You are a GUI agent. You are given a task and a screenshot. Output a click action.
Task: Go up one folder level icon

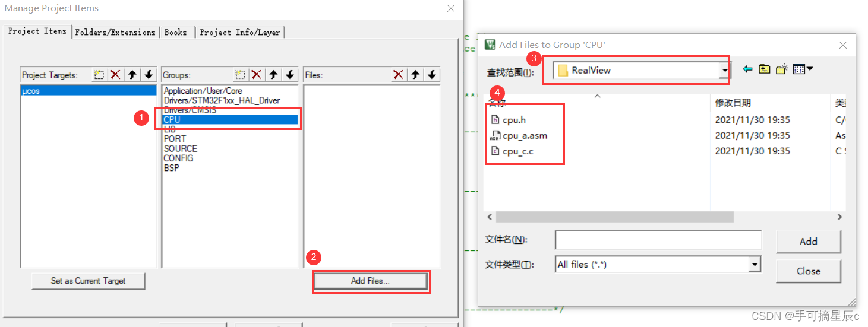pos(764,69)
